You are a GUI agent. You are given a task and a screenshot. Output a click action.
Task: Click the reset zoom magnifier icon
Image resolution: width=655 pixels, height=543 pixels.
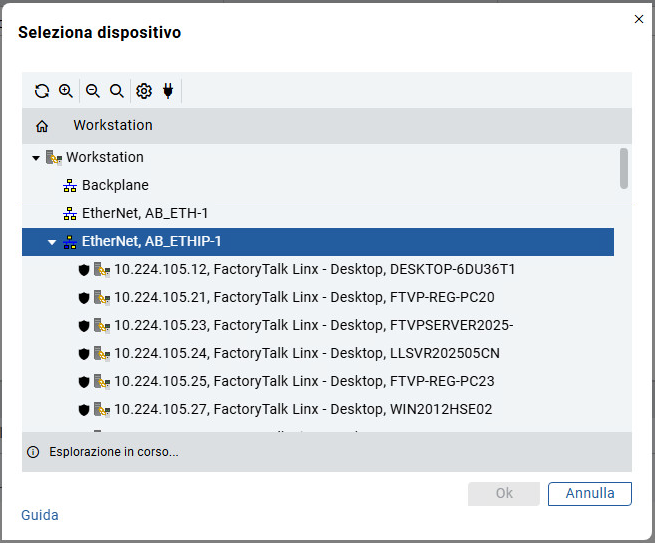pyautogui.click(x=117, y=91)
